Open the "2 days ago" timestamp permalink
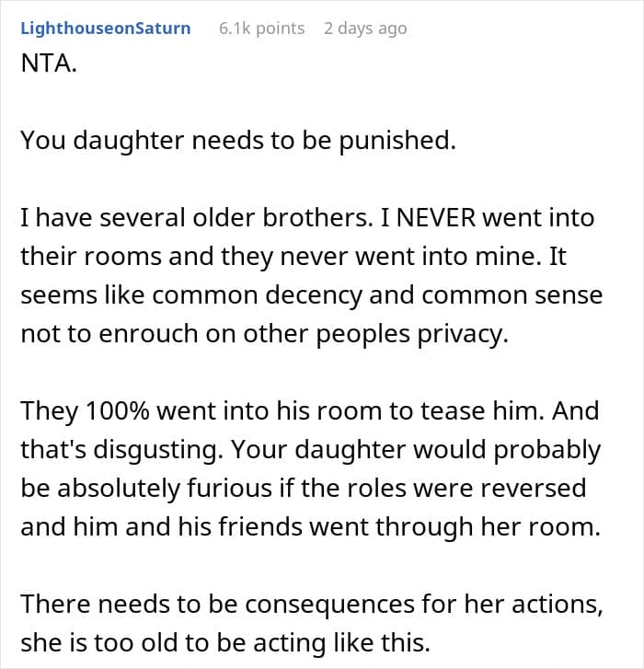This screenshot has width=644, height=669. pos(365,29)
